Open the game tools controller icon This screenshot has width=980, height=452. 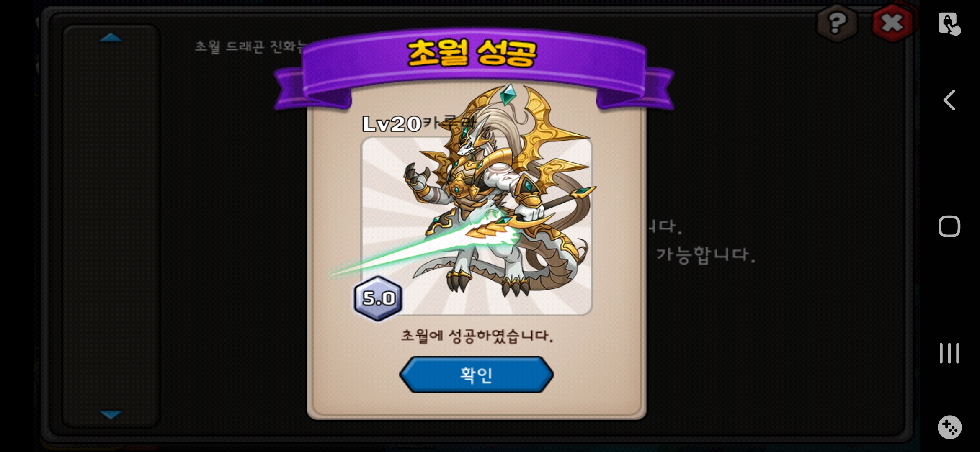click(x=949, y=427)
